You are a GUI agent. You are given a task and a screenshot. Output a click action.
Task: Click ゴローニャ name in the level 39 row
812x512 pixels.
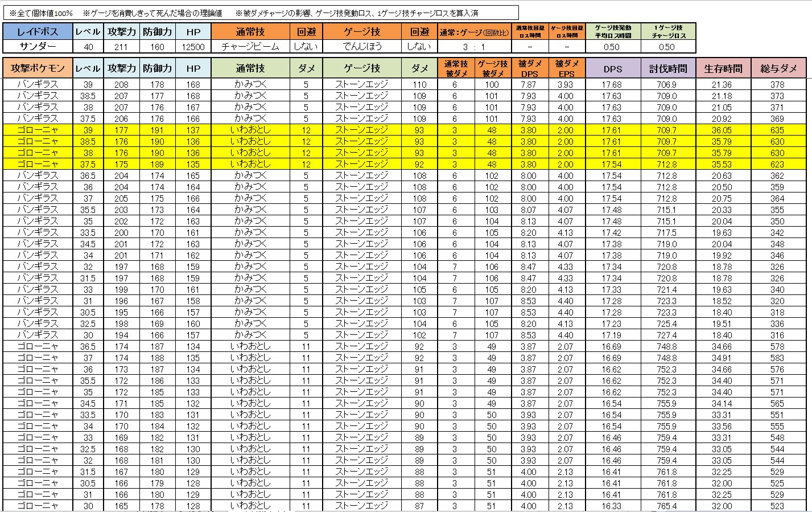(38, 130)
